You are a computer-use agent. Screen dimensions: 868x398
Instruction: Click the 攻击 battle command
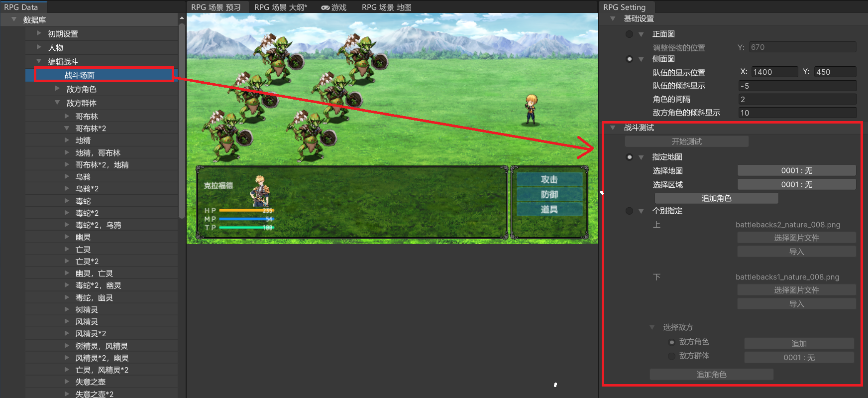tap(549, 179)
